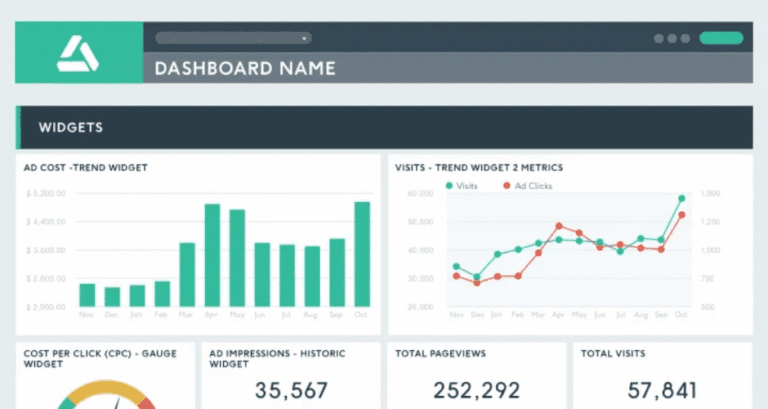
Task: Click the white triangle logo icon
Action: tap(78, 53)
